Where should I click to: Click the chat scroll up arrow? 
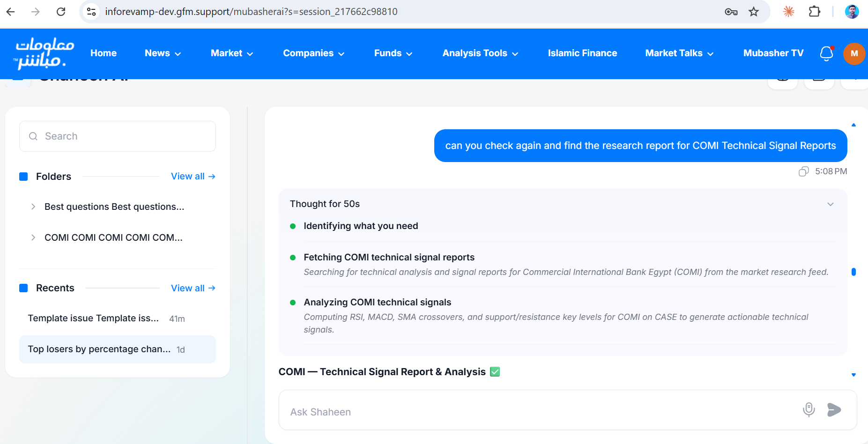[x=853, y=125]
